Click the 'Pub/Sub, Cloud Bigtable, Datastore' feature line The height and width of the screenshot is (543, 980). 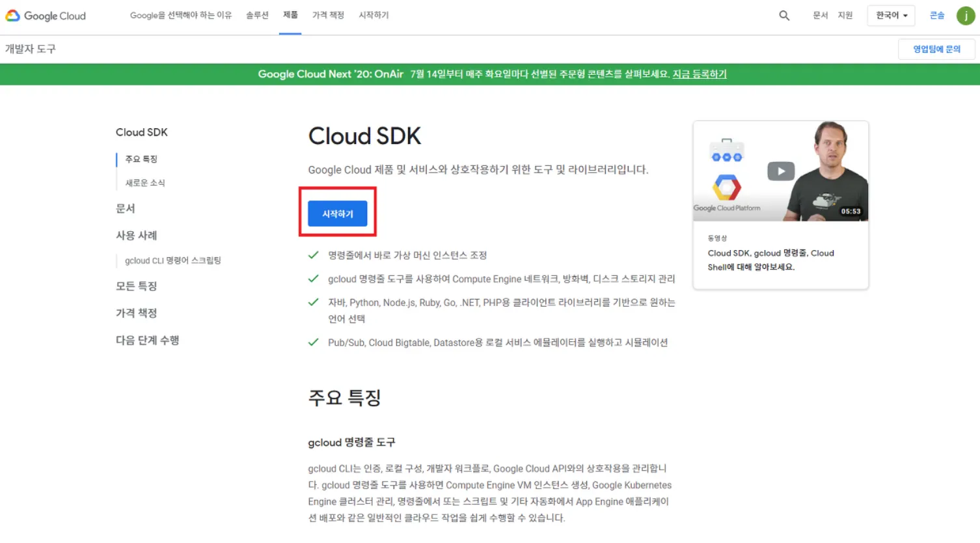(x=498, y=342)
